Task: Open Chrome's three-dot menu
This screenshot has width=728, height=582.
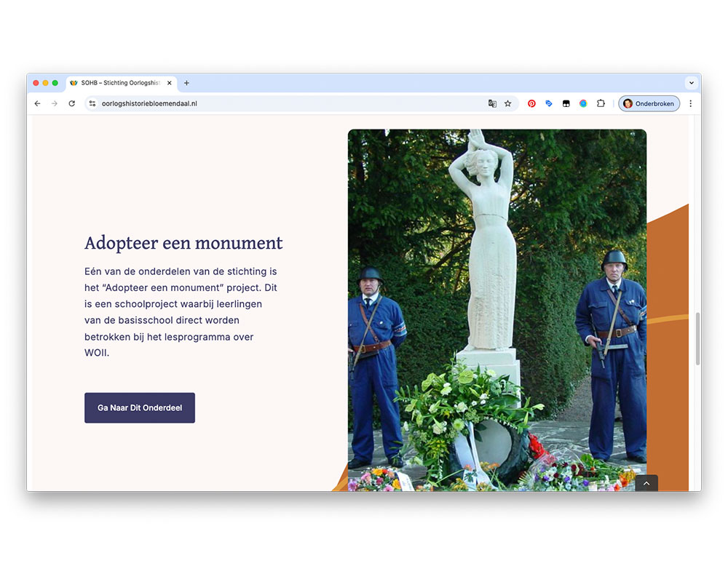Action: [x=690, y=103]
